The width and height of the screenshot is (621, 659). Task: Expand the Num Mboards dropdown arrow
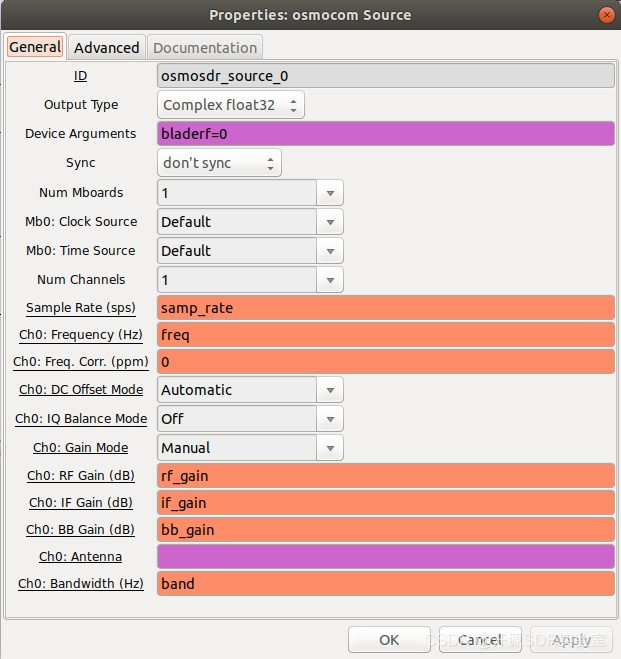coord(330,193)
